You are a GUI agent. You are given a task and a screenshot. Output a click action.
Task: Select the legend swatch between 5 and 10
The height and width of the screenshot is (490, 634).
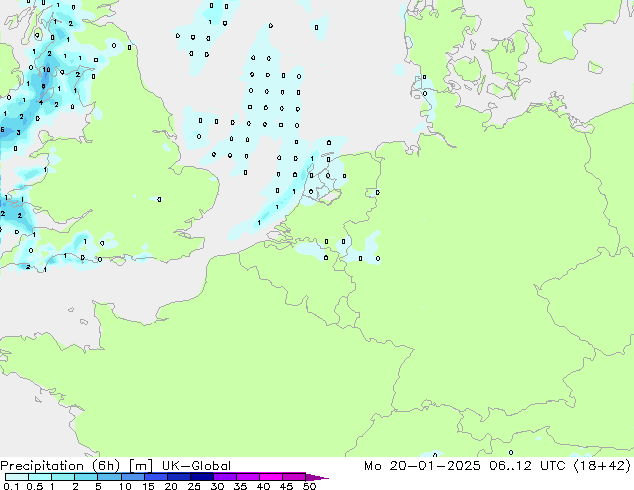tap(110, 477)
